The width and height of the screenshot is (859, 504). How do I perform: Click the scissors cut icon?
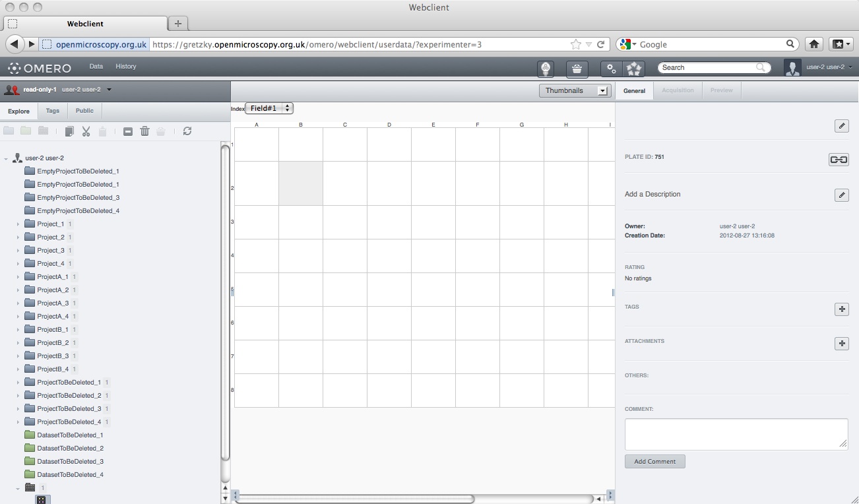tap(86, 131)
